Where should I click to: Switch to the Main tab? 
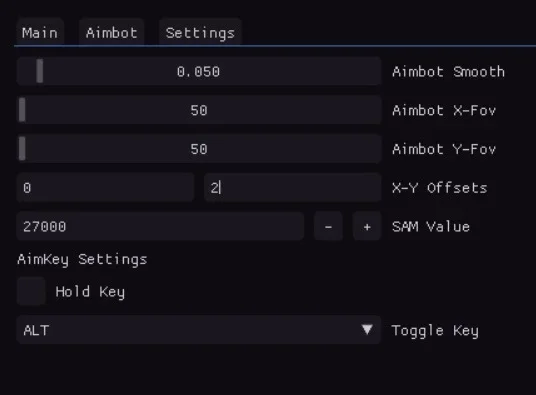40,32
